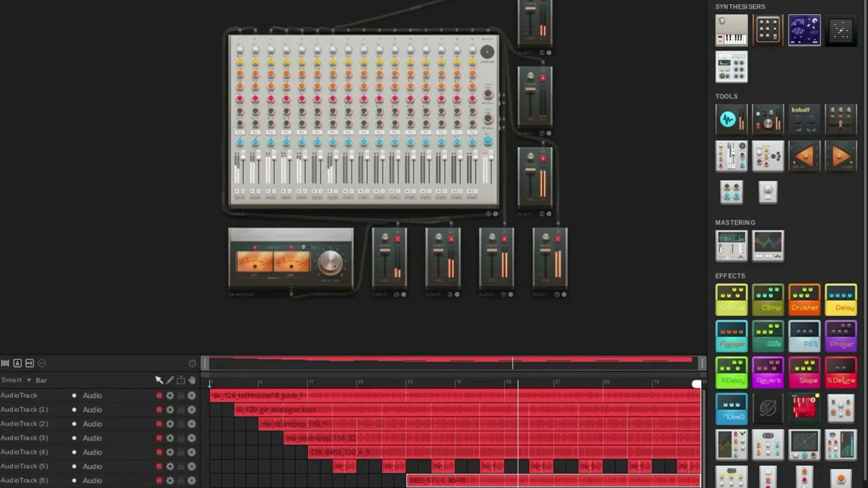The image size is (868, 488).
Task: Open settings gear for AudioTrack (1)
Action: [170, 409]
